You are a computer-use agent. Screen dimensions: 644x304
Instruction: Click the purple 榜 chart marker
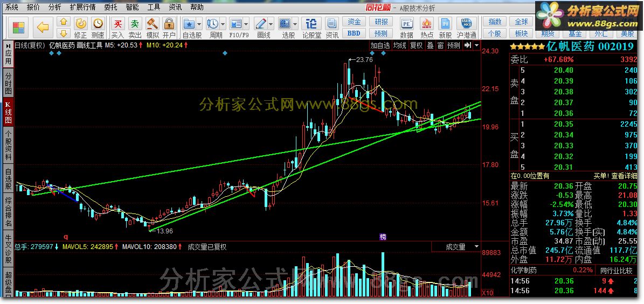(383, 237)
